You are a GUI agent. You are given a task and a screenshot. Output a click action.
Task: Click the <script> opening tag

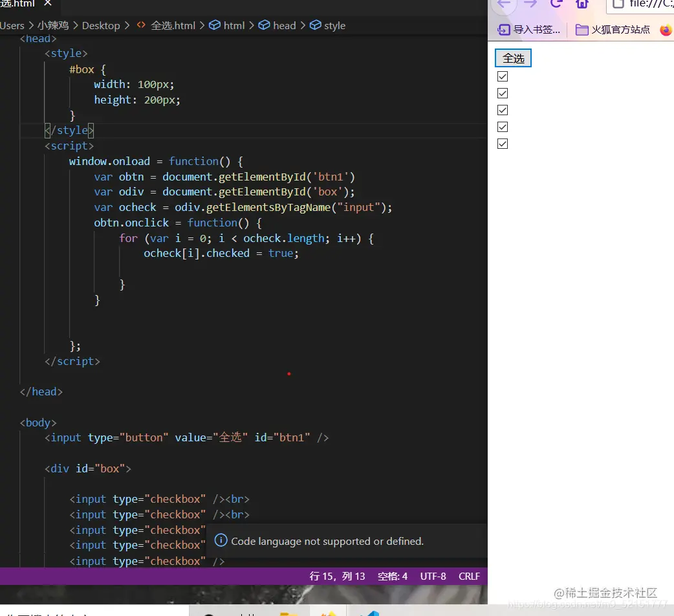(x=69, y=146)
